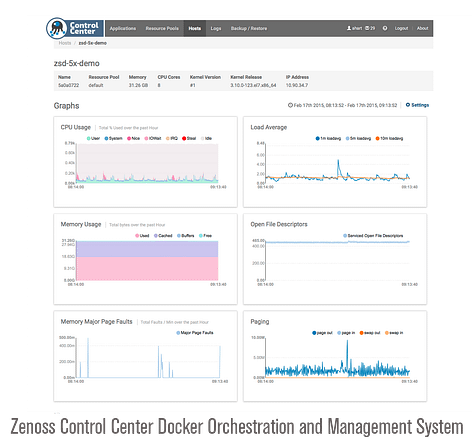Open the Applications tab
This screenshot has width=472, height=440.
pos(123,28)
